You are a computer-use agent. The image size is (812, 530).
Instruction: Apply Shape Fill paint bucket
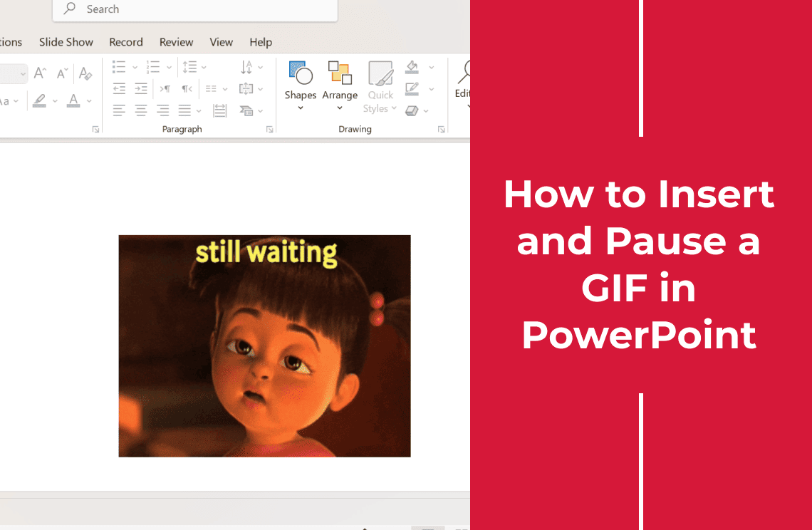(x=412, y=67)
